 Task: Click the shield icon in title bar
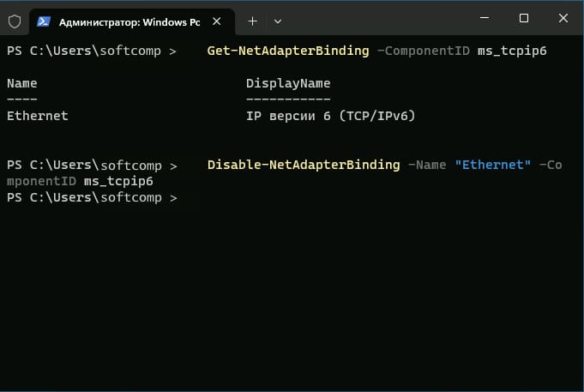(x=15, y=21)
